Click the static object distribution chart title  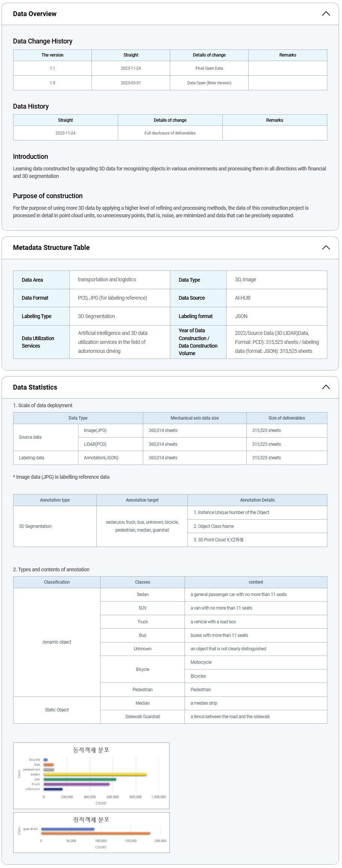[91, 819]
